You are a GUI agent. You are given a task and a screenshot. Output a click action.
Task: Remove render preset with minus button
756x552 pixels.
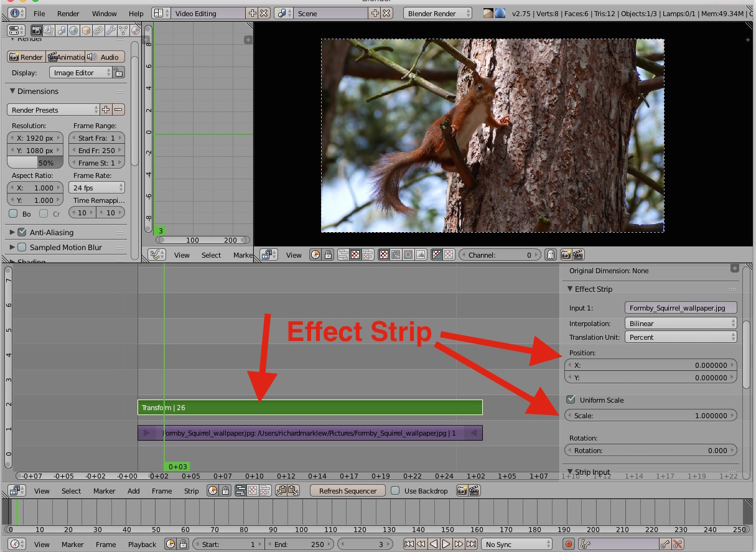point(118,110)
